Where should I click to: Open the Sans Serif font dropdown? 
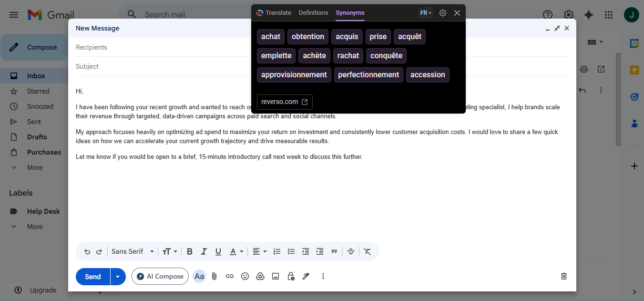click(133, 251)
